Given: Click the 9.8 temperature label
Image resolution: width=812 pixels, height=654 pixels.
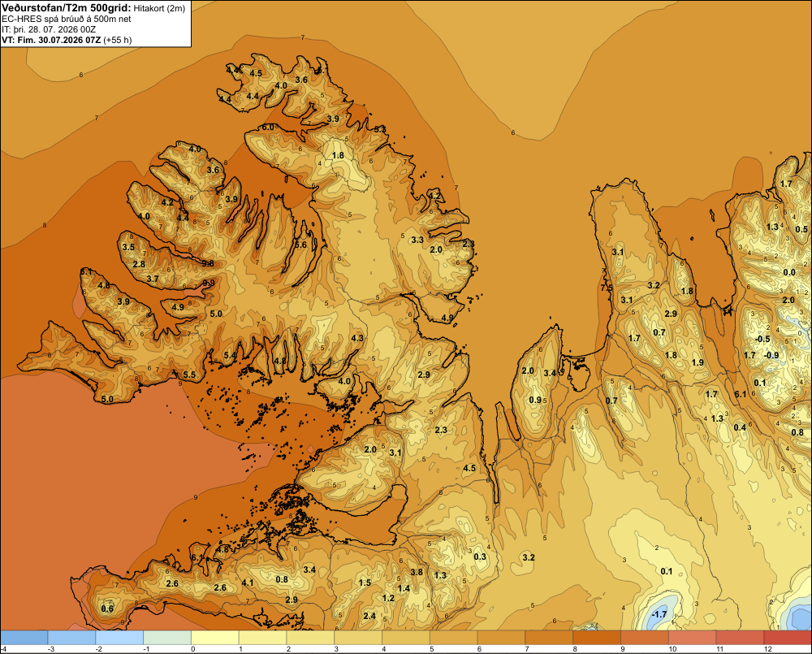Looking at the screenshot, I should [208, 263].
